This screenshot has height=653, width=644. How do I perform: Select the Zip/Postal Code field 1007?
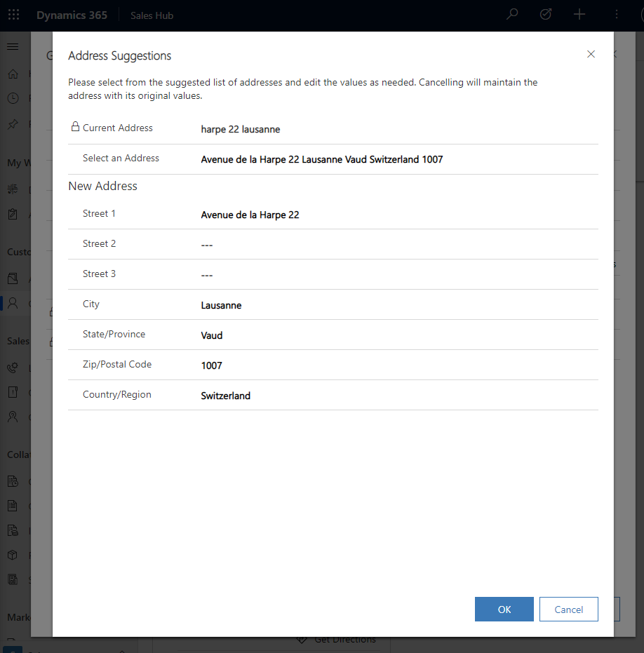click(x=398, y=365)
